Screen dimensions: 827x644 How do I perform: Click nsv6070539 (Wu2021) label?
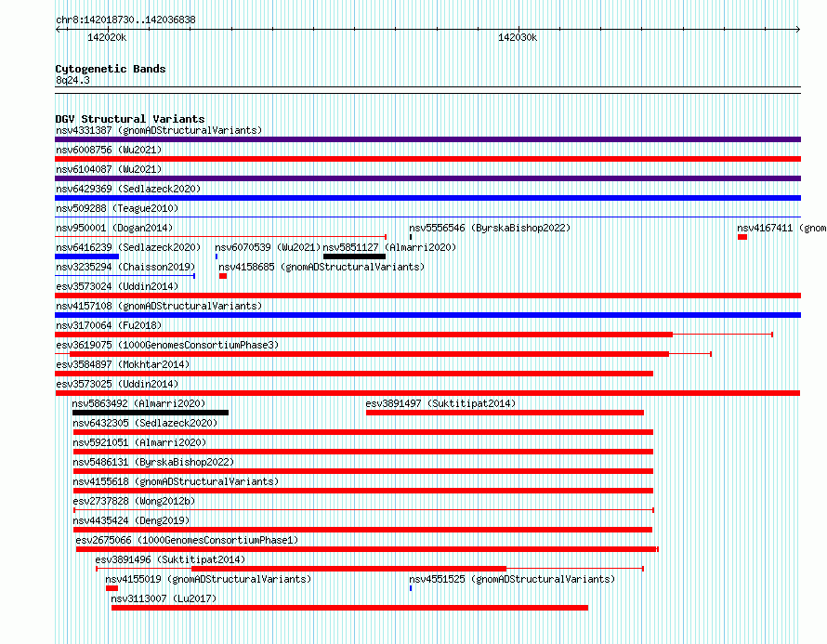click(268, 247)
